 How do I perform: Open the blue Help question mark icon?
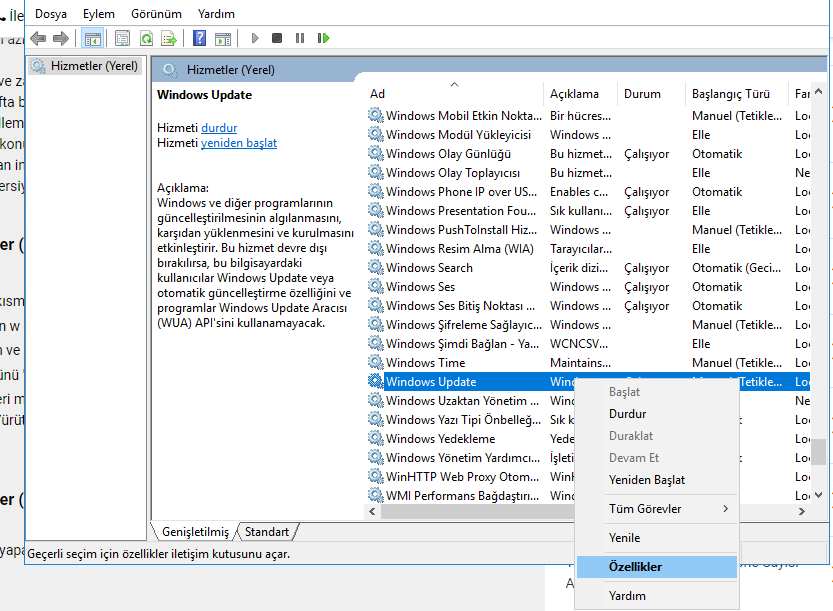200,38
